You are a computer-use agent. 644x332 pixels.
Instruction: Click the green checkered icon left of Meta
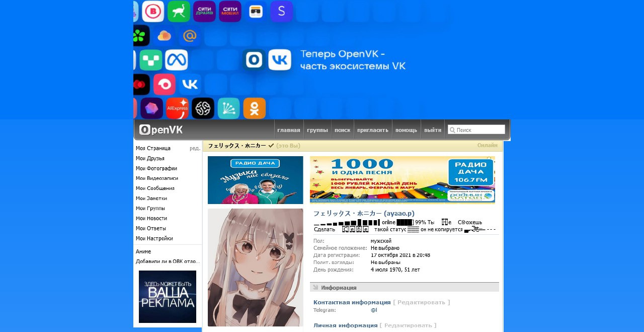(x=151, y=60)
